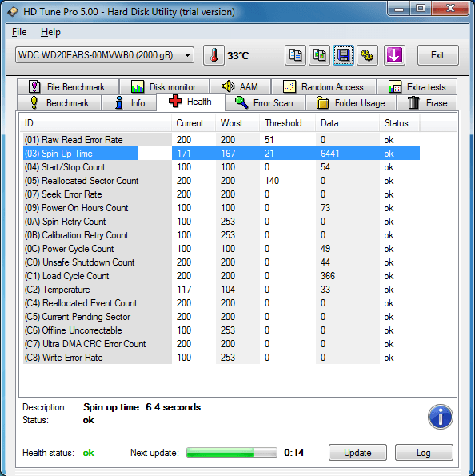Image resolution: width=475 pixels, height=476 pixels.
Task: Click the green Health status ok text
Action: pyautogui.click(x=88, y=453)
